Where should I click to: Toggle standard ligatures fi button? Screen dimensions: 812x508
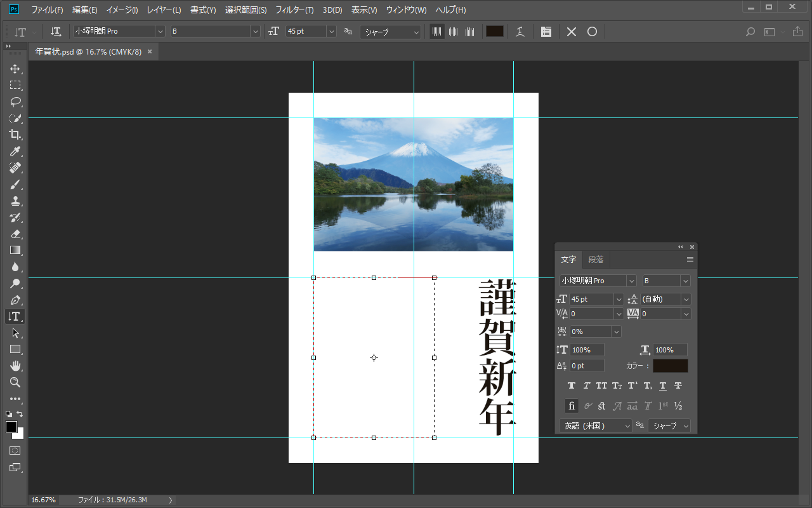572,406
